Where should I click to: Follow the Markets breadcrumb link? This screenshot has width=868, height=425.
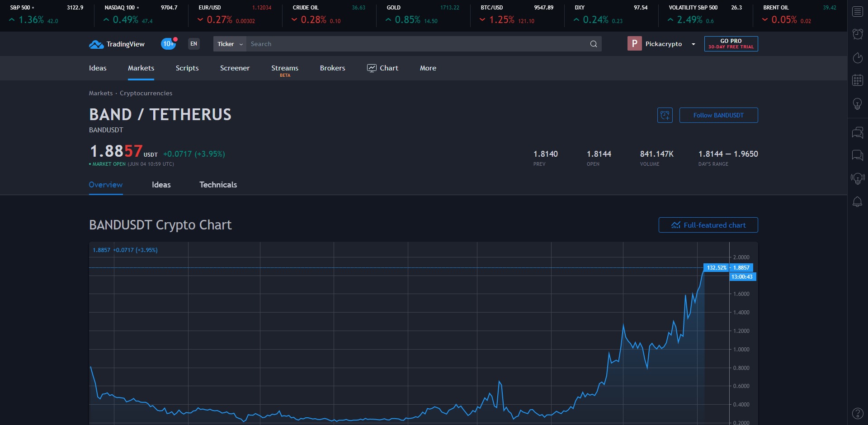tap(101, 93)
